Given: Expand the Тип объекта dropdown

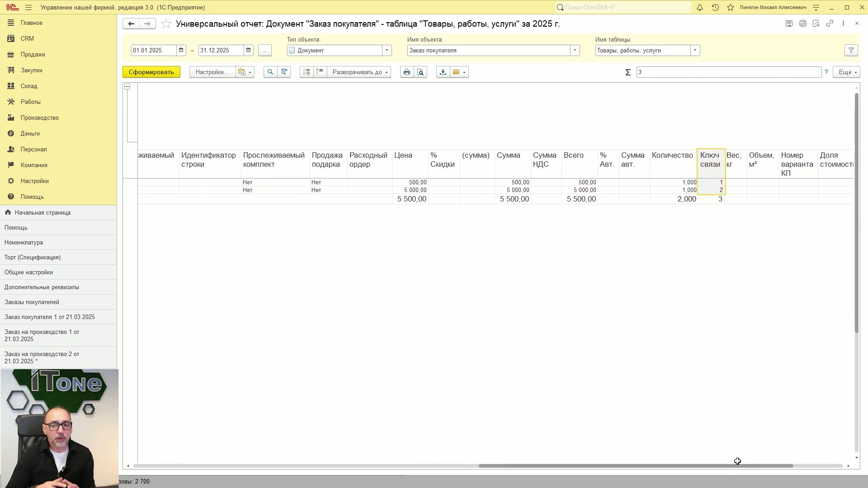Looking at the screenshot, I should coord(387,51).
